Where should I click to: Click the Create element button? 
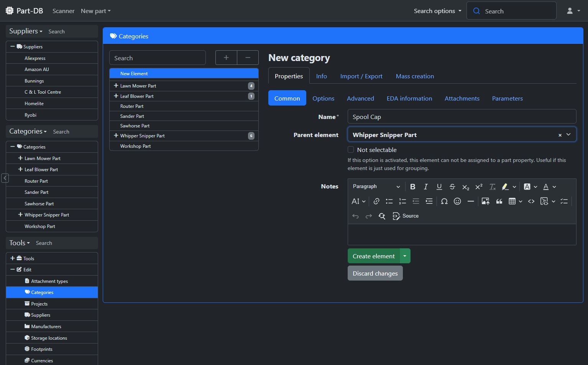tap(374, 256)
